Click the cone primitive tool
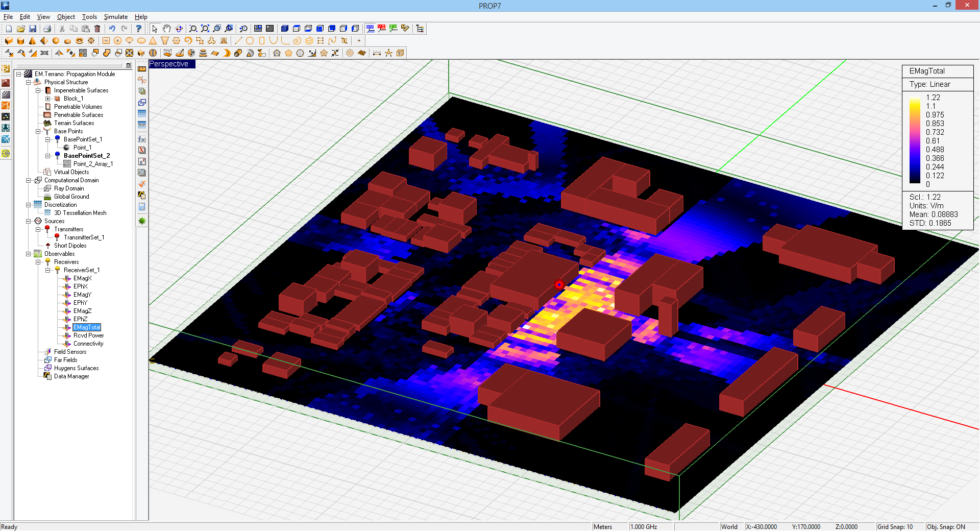The height and width of the screenshot is (531, 980). click(x=32, y=41)
